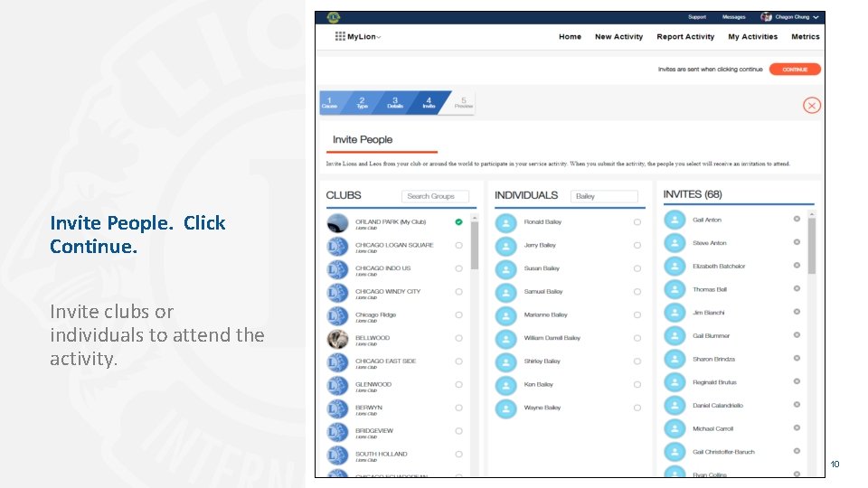The image size is (868, 488).
Task: Go to step 5 Preview
Action: click(463, 103)
